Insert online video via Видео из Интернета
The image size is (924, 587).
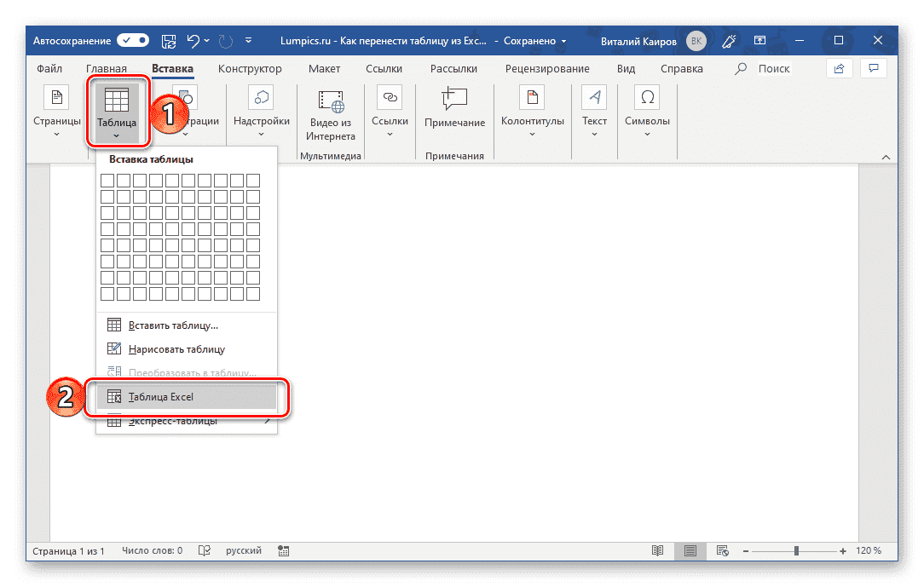pos(330,113)
